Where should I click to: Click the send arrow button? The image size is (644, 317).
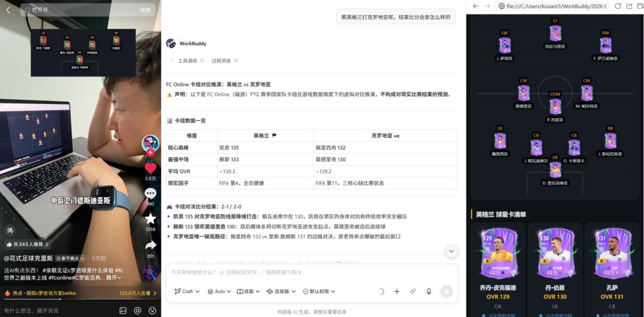pos(446,291)
